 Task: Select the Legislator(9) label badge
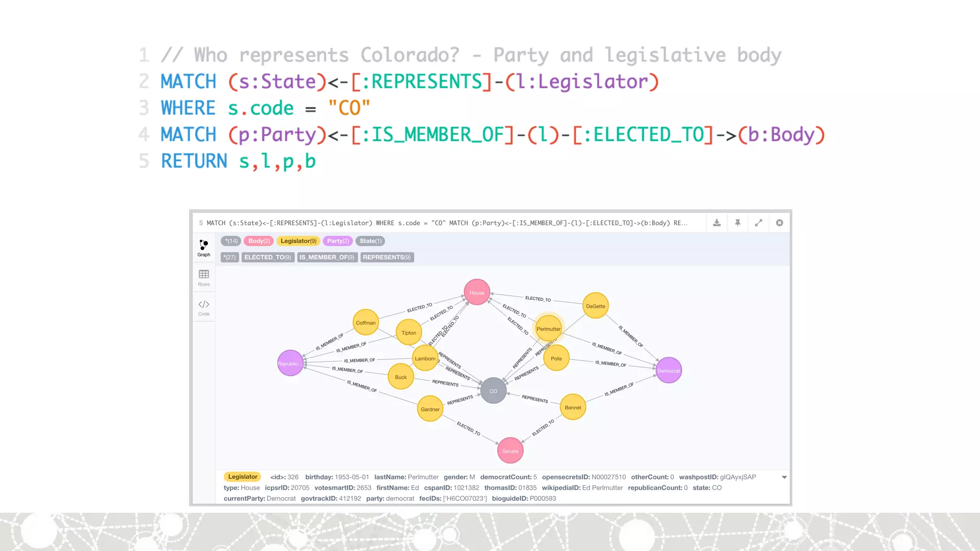point(298,241)
